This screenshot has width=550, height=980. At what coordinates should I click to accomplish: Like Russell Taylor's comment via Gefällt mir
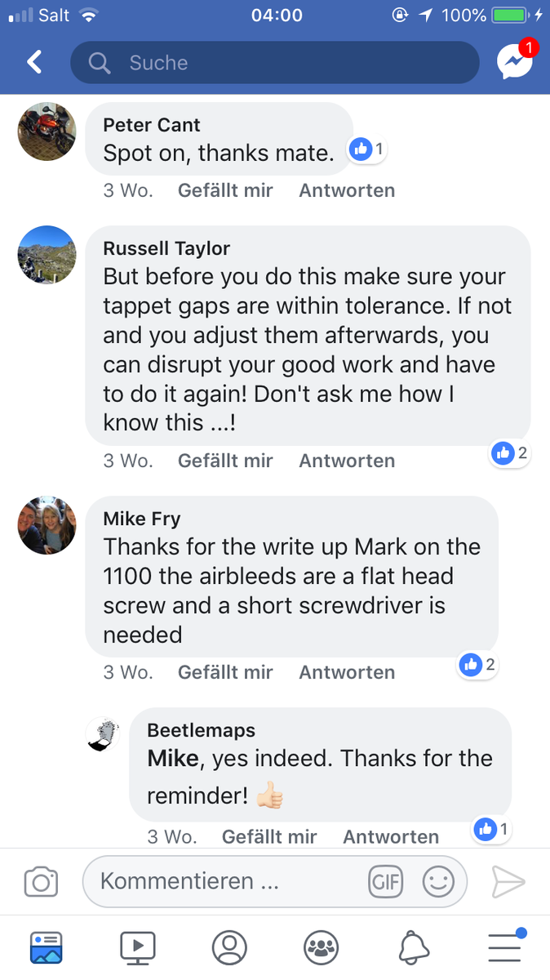225,461
